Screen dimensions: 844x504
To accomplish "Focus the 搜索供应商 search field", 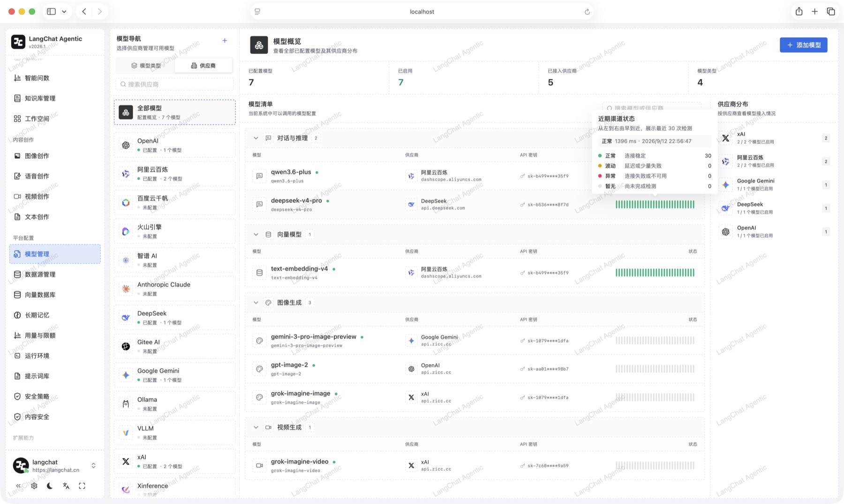I will pyautogui.click(x=174, y=84).
